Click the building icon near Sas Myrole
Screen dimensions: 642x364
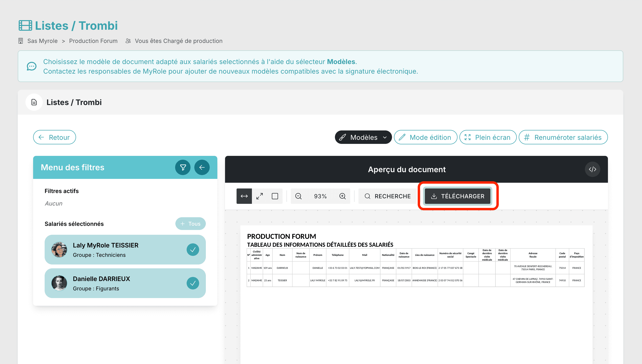coord(21,41)
